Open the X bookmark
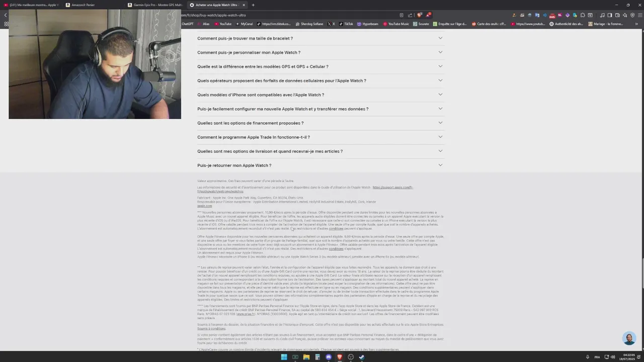This screenshot has height=362, width=644. pos(331,24)
